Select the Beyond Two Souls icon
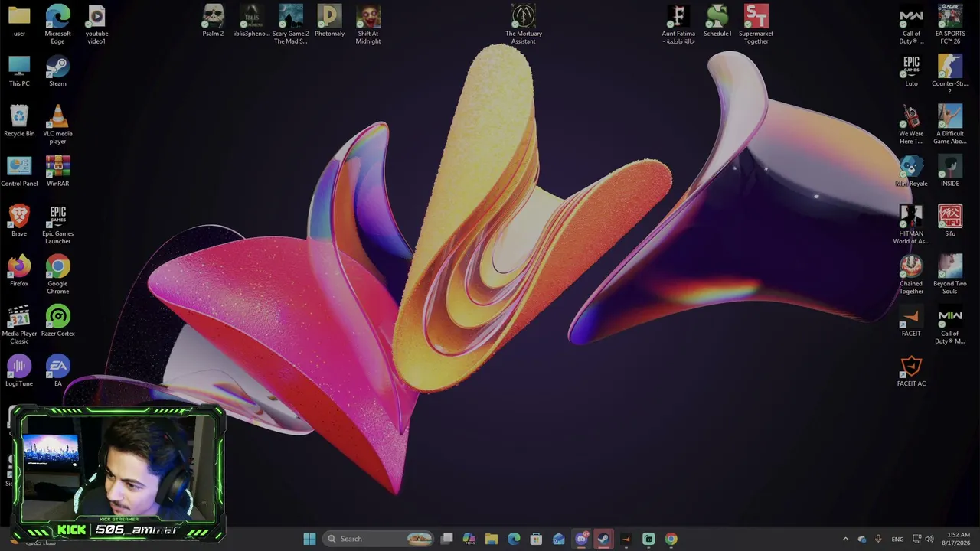This screenshot has width=980, height=551. tap(950, 275)
